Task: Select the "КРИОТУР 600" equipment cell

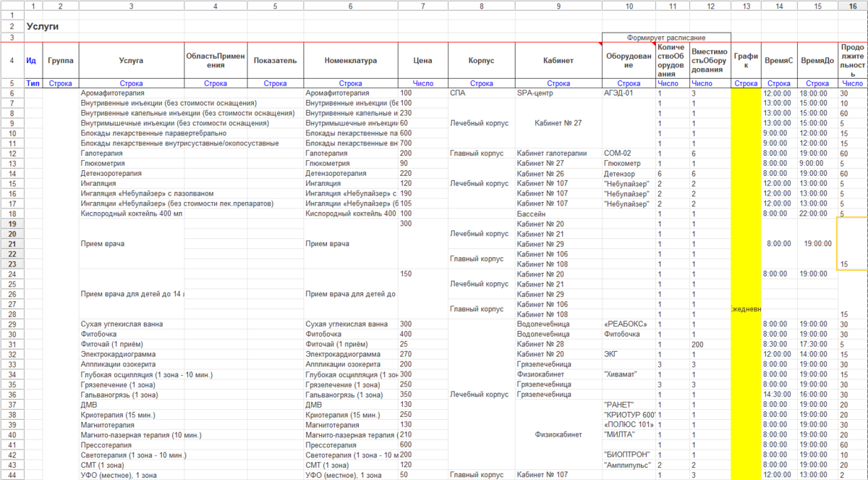Action: [629, 415]
